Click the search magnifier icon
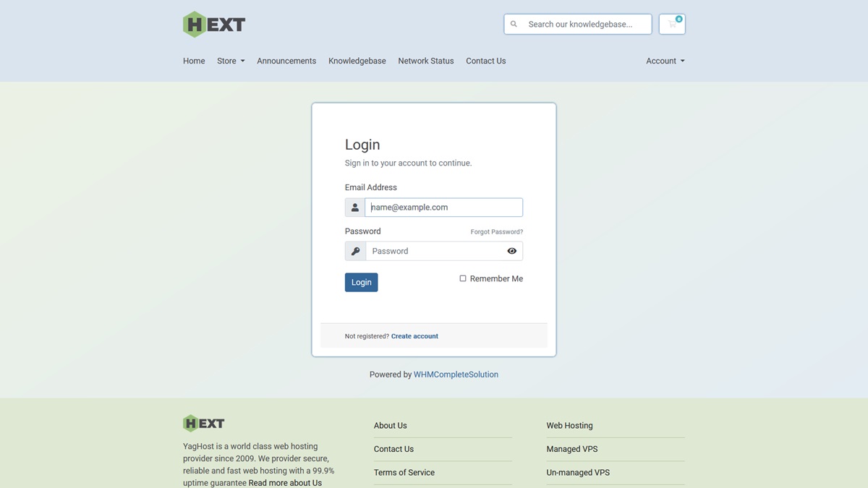The height and width of the screenshot is (488, 868). point(514,24)
